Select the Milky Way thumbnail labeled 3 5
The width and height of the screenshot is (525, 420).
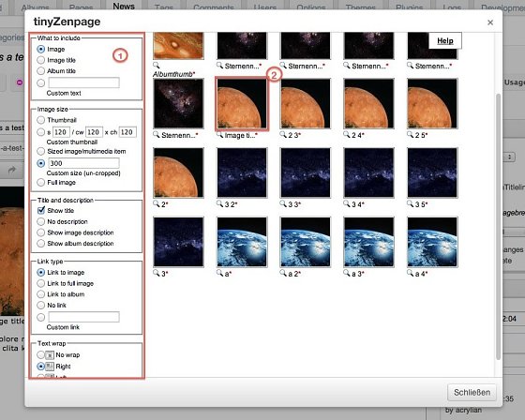click(432, 172)
